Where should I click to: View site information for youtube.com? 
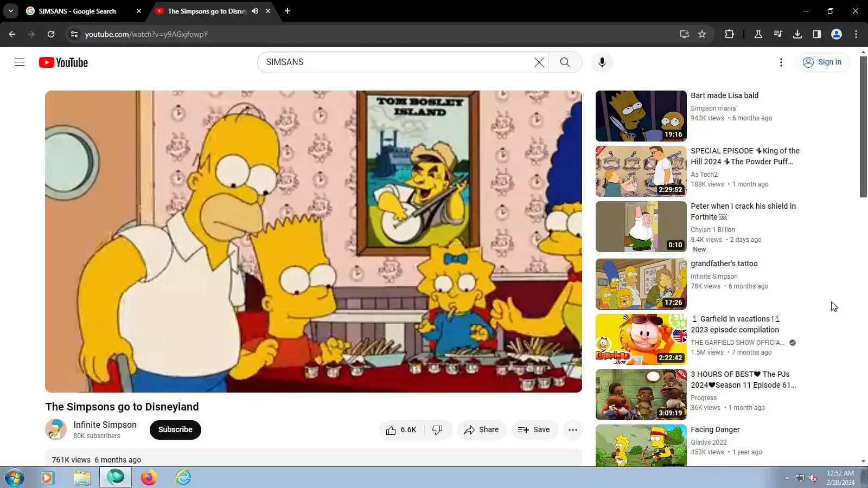pos(74,34)
